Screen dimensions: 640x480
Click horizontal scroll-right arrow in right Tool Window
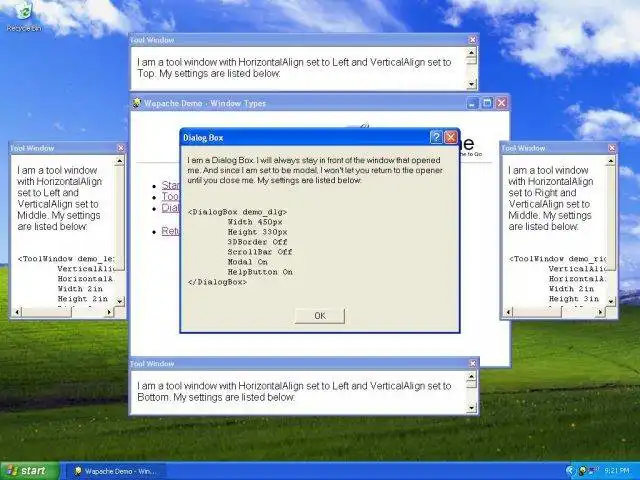(600, 312)
